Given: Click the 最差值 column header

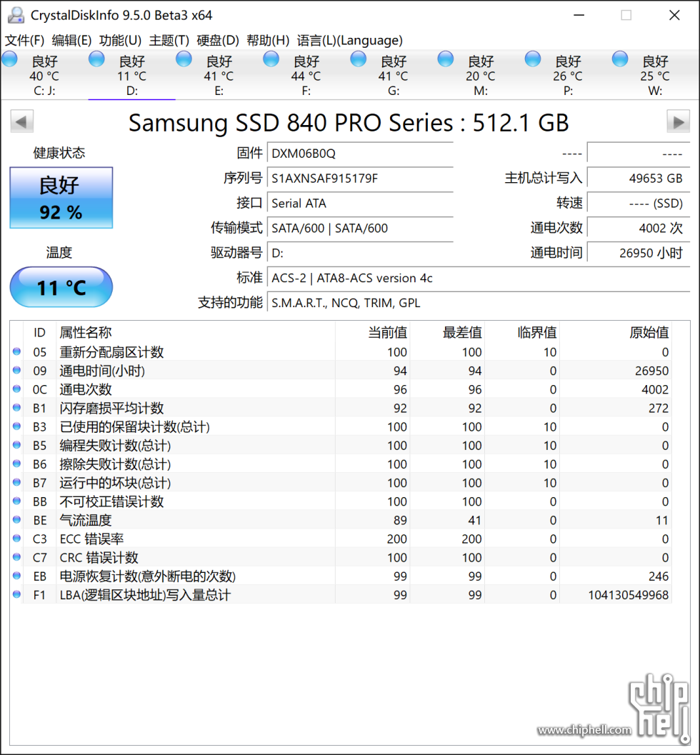Looking at the screenshot, I should 447,332.
